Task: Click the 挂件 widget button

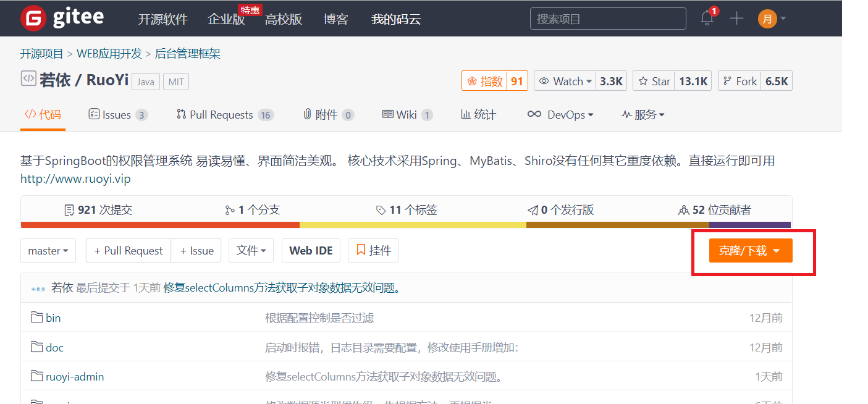Action: (x=373, y=251)
